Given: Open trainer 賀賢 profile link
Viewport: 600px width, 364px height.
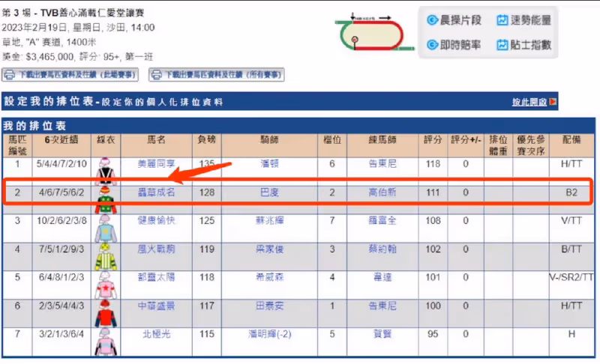Looking at the screenshot, I should pyautogui.click(x=382, y=334).
